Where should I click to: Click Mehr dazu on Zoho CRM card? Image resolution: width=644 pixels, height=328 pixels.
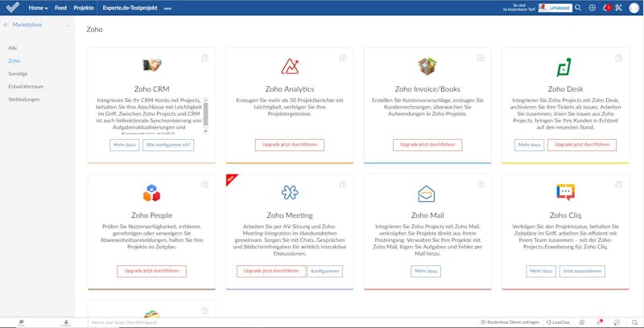coord(125,146)
